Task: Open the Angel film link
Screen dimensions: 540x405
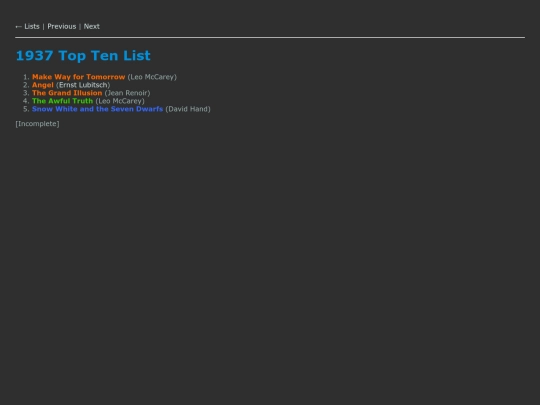Action: [43, 85]
